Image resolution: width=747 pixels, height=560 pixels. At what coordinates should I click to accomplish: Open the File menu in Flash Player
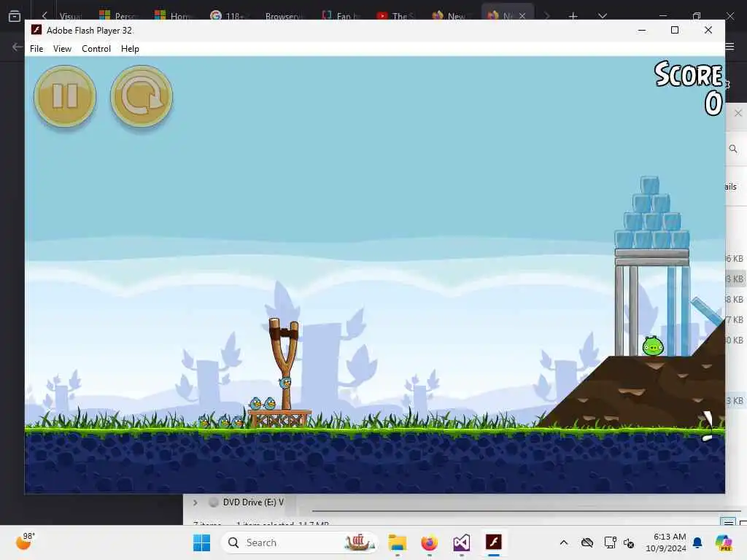36,49
